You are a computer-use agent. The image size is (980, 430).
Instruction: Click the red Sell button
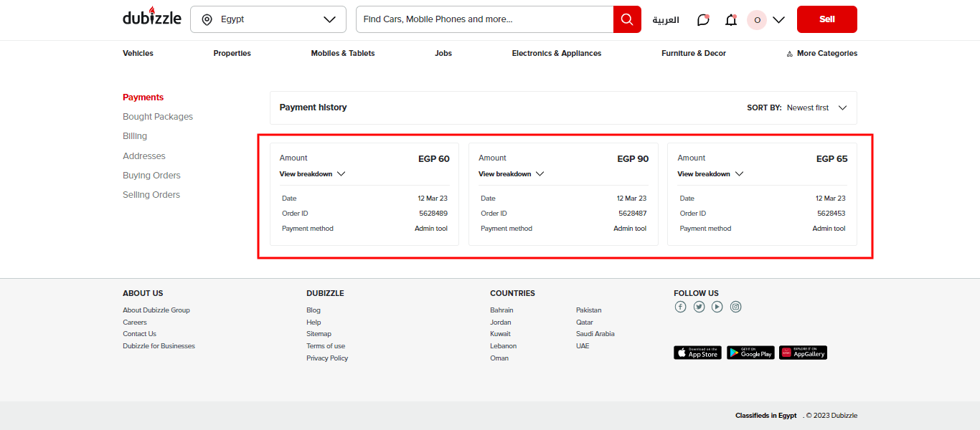tap(826, 19)
